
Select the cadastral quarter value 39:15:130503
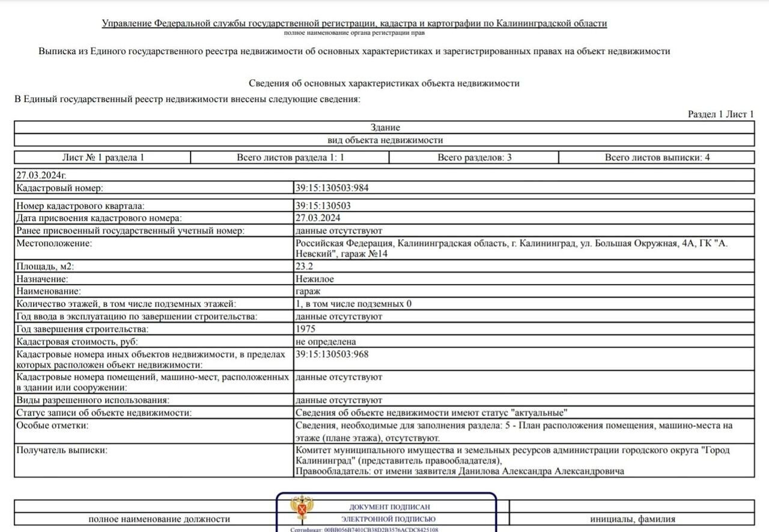pyautogui.click(x=323, y=206)
